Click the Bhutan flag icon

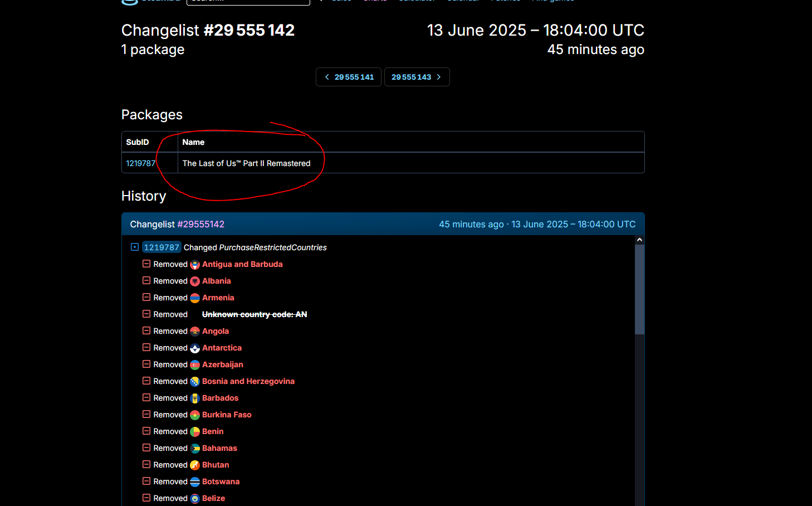tap(195, 465)
